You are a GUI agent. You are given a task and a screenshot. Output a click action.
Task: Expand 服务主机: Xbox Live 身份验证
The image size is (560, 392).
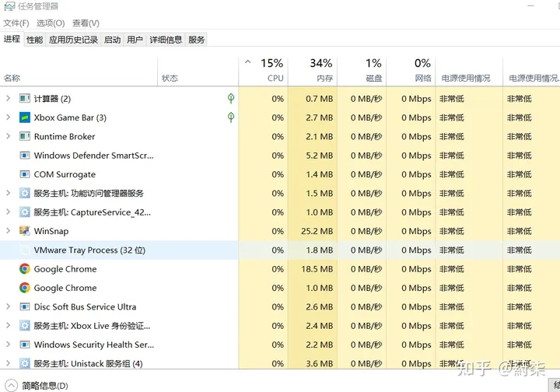point(9,325)
